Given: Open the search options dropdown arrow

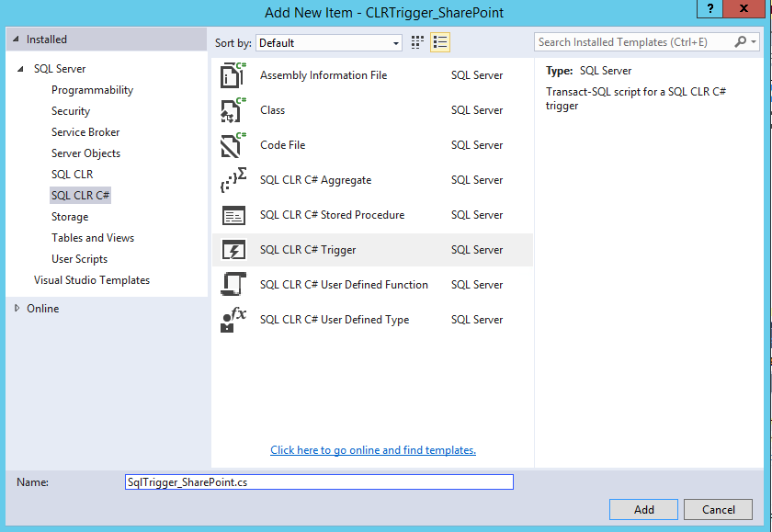Looking at the screenshot, I should tap(754, 42).
